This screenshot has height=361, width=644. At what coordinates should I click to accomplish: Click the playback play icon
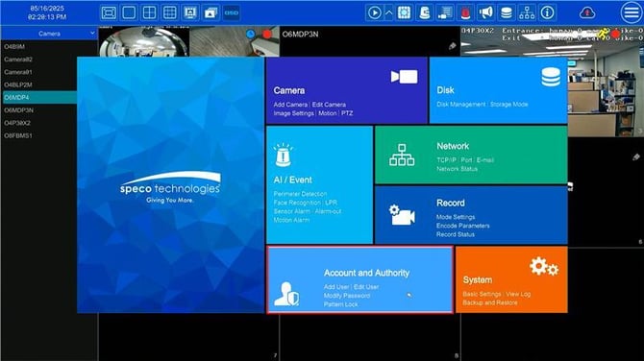pyautogui.click(x=374, y=12)
